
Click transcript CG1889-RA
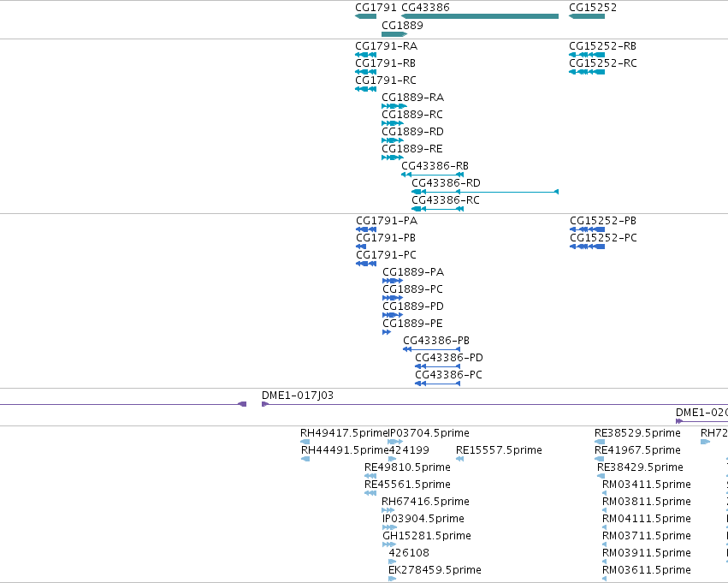click(412, 98)
